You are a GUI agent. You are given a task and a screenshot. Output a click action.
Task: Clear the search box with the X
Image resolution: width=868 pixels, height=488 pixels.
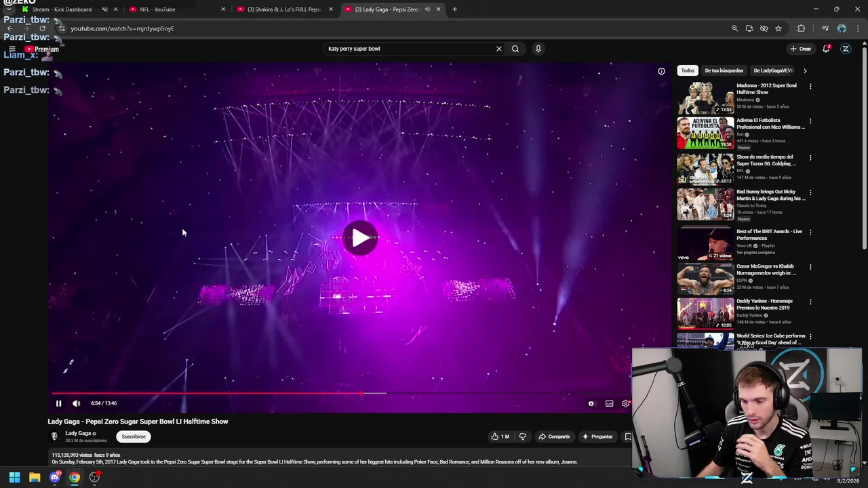(x=499, y=49)
